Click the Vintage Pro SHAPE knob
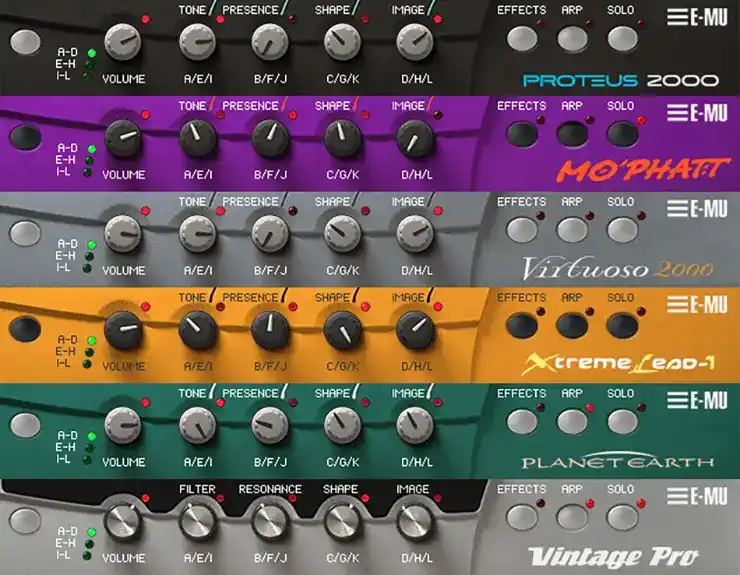740x575 pixels. click(343, 521)
